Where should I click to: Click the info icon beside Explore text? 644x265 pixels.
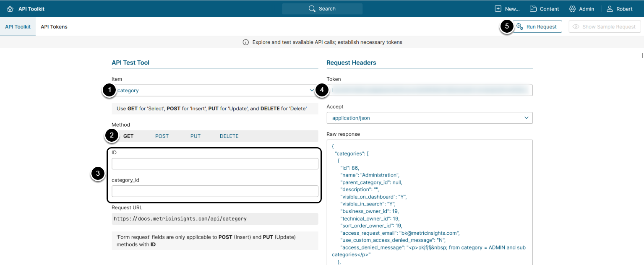(x=246, y=42)
